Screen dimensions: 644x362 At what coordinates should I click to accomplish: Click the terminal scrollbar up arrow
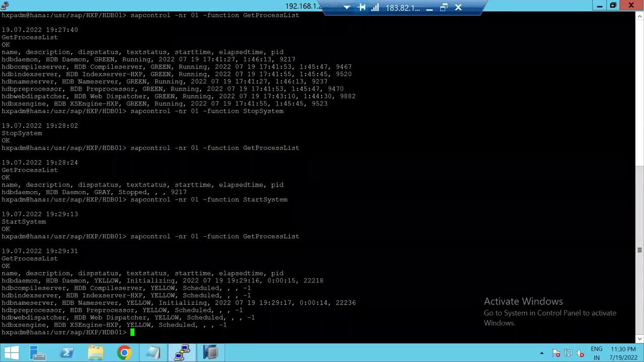tap(639, 16)
